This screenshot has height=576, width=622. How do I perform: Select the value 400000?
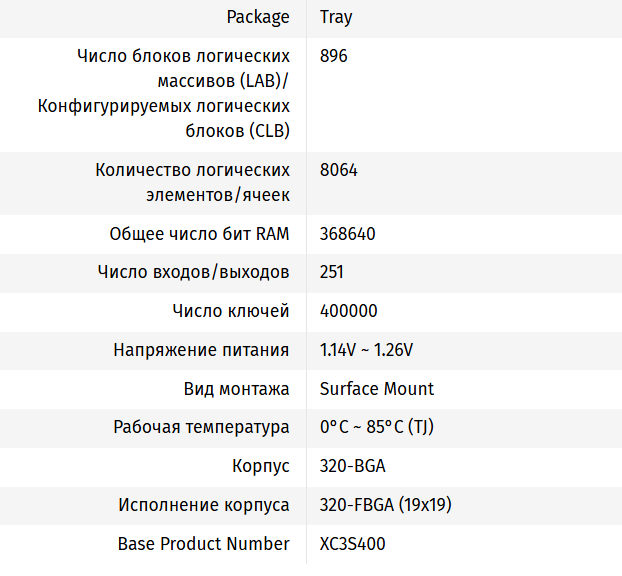[349, 311]
